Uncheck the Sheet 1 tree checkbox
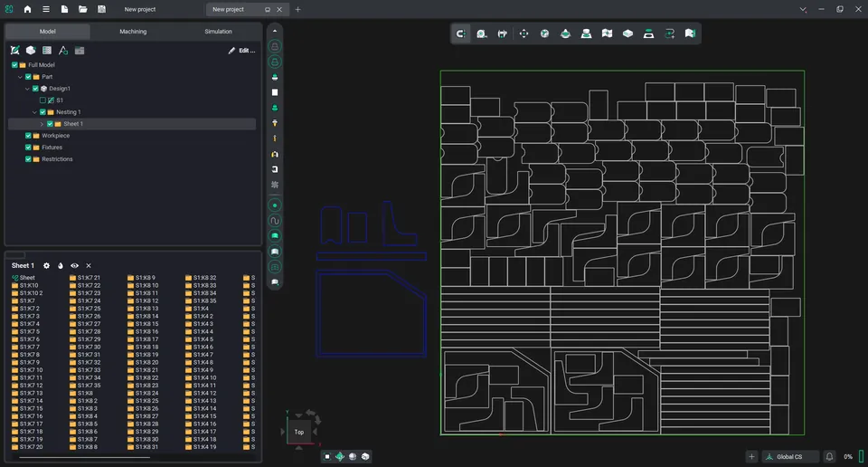Image resolution: width=868 pixels, height=467 pixels. point(50,124)
